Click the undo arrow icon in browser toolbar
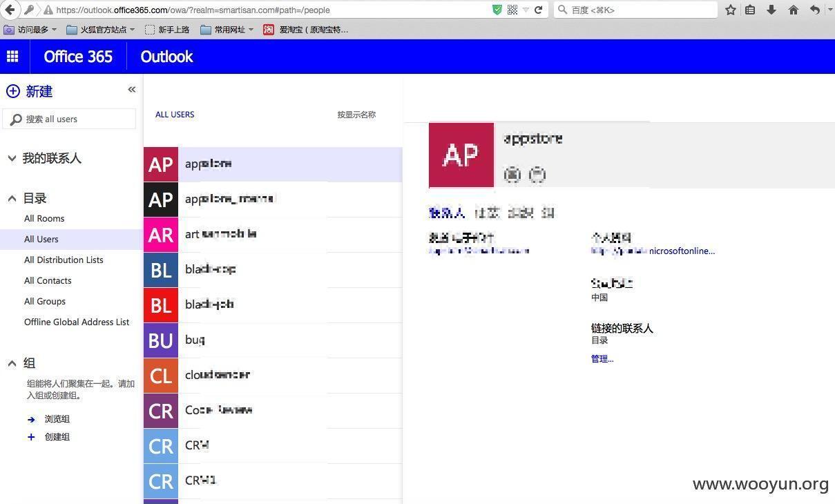Image resolution: width=835 pixels, height=504 pixels. (x=815, y=10)
